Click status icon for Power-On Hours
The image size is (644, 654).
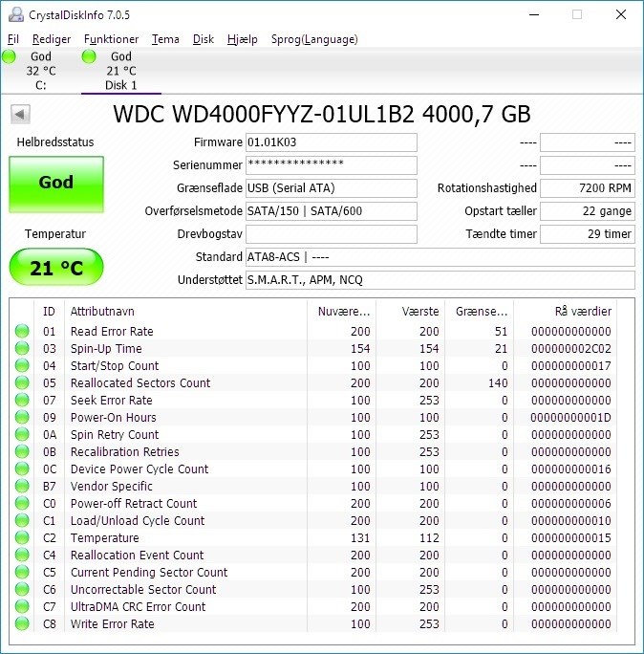click(21, 418)
